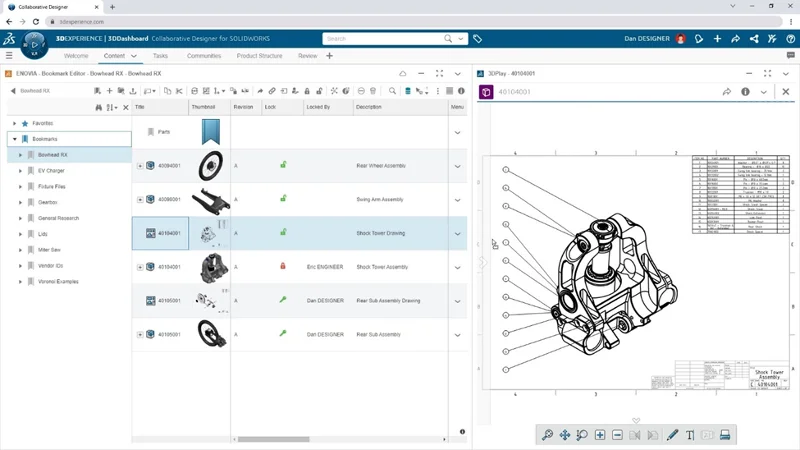Click the tag icon beside the search bar
Screen dimensions: 800x450
click(x=477, y=39)
